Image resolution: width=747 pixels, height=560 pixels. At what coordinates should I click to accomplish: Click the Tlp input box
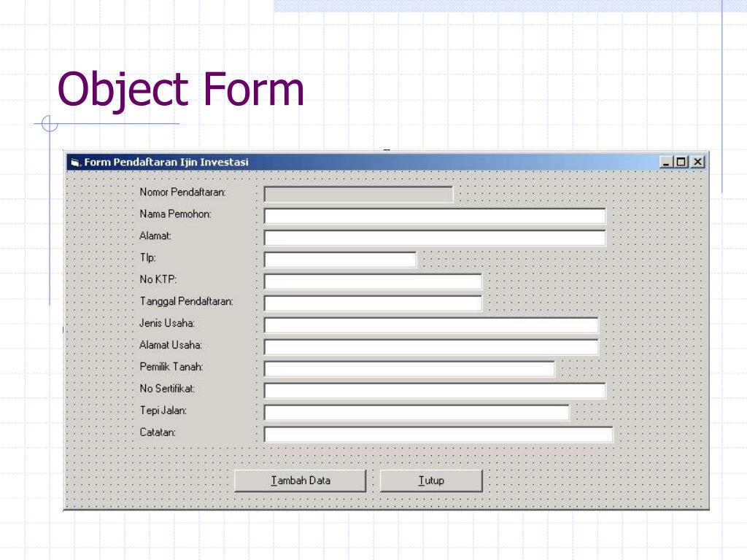pos(340,260)
